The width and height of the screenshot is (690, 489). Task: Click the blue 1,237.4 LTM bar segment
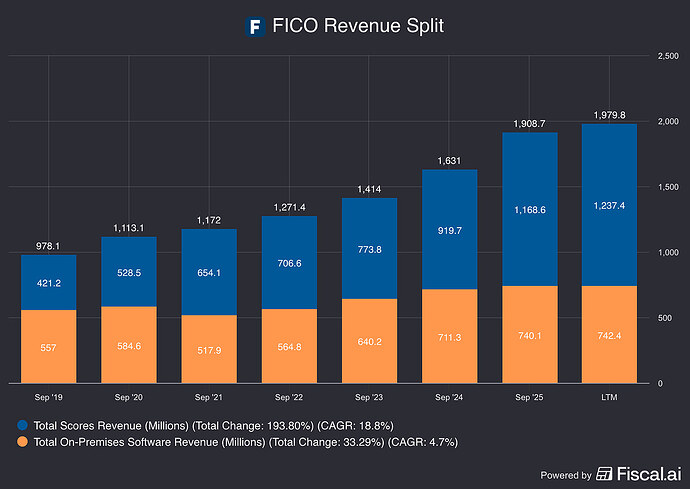[609, 205]
